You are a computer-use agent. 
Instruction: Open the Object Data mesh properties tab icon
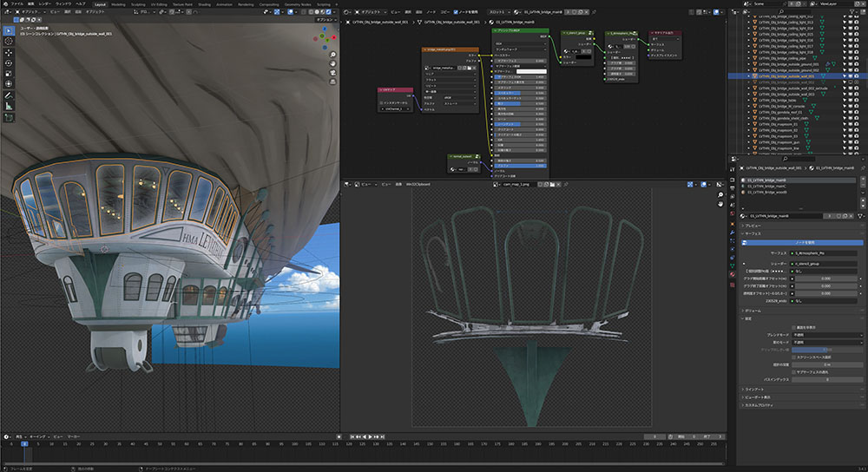(733, 266)
